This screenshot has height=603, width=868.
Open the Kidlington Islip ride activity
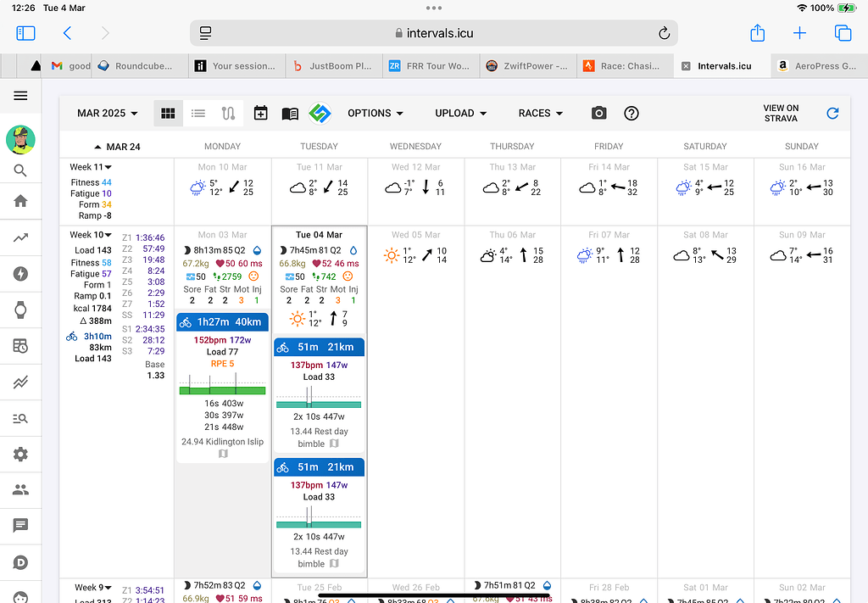[x=221, y=441]
